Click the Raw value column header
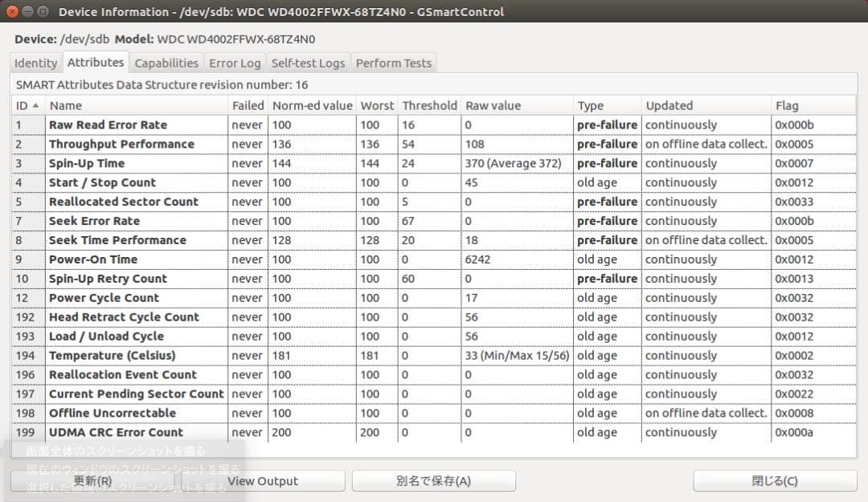868x502 pixels. pyautogui.click(x=517, y=105)
